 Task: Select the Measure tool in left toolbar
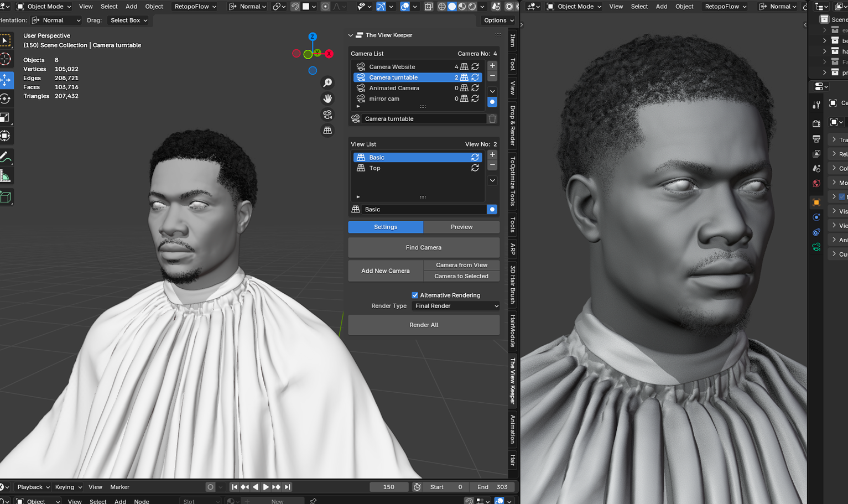pos(6,176)
